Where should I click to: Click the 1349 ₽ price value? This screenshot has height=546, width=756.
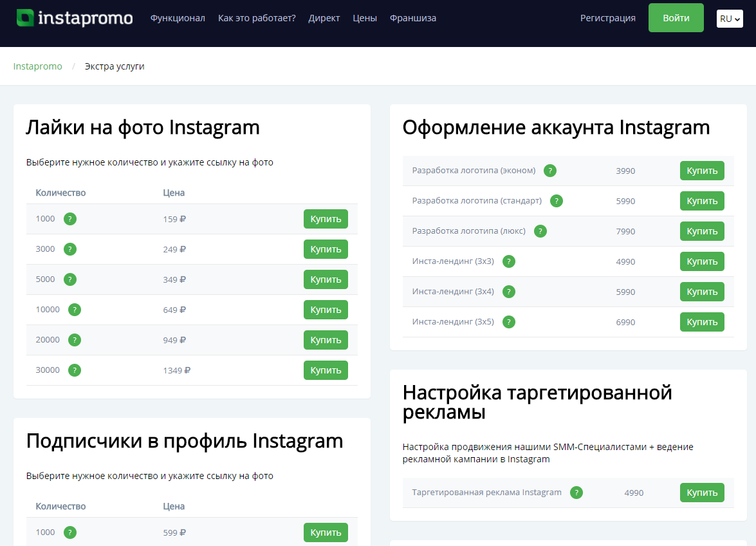(x=176, y=370)
